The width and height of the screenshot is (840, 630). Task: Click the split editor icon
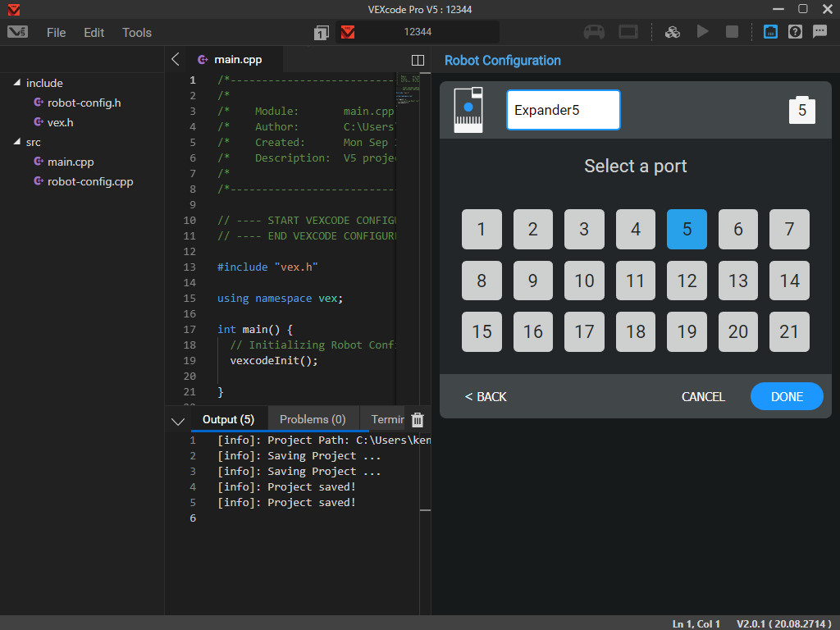418,60
